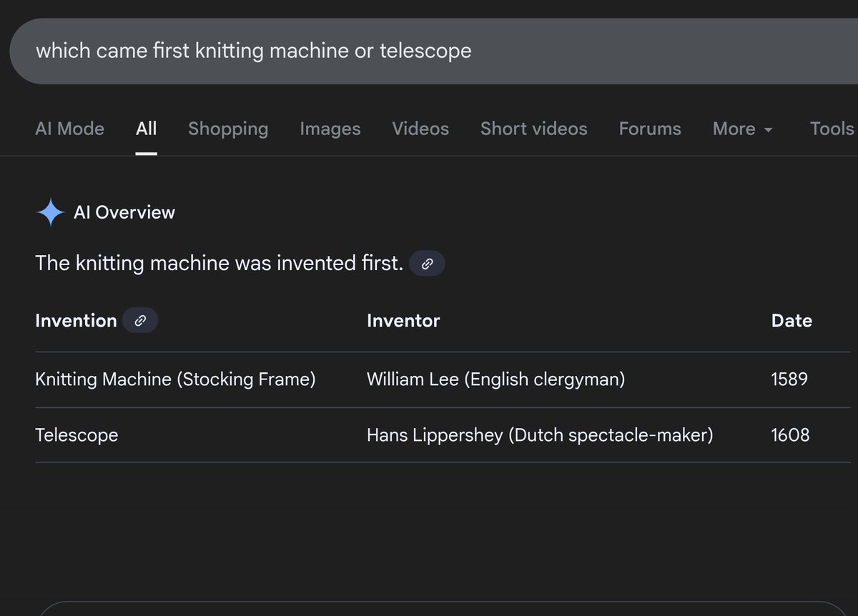Click the search query input field
Image resolution: width=858 pixels, height=616 pixels.
pos(433,51)
